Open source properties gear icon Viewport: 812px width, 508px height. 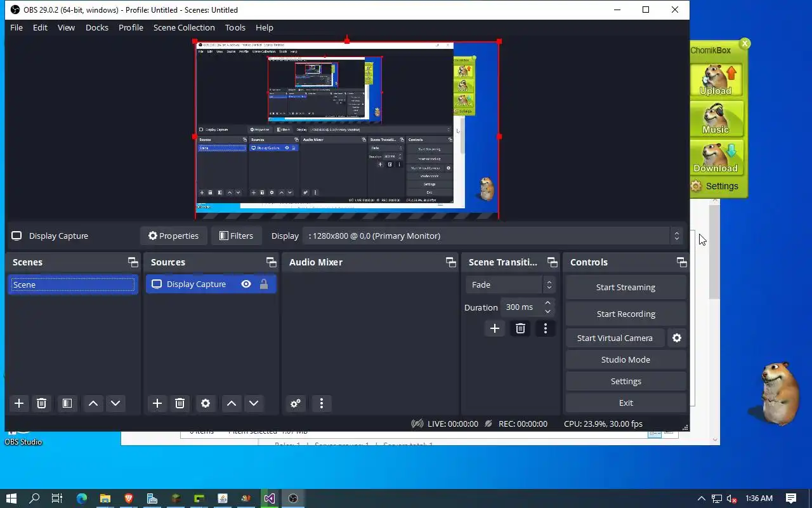tap(206, 403)
